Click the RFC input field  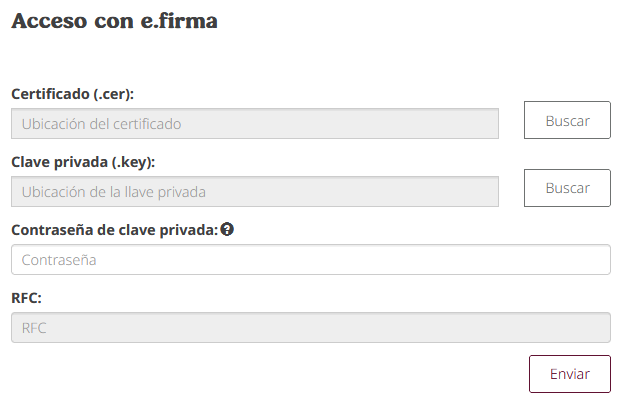[x=311, y=328]
